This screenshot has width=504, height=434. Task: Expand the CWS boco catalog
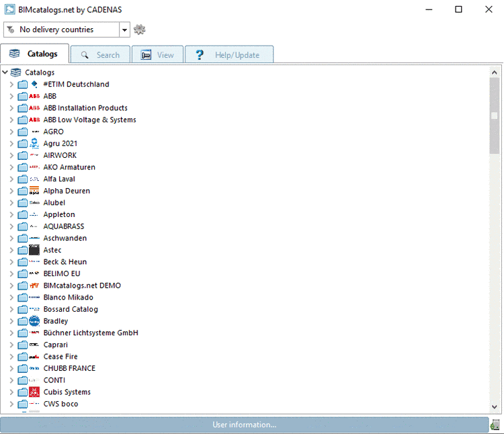tap(11, 404)
